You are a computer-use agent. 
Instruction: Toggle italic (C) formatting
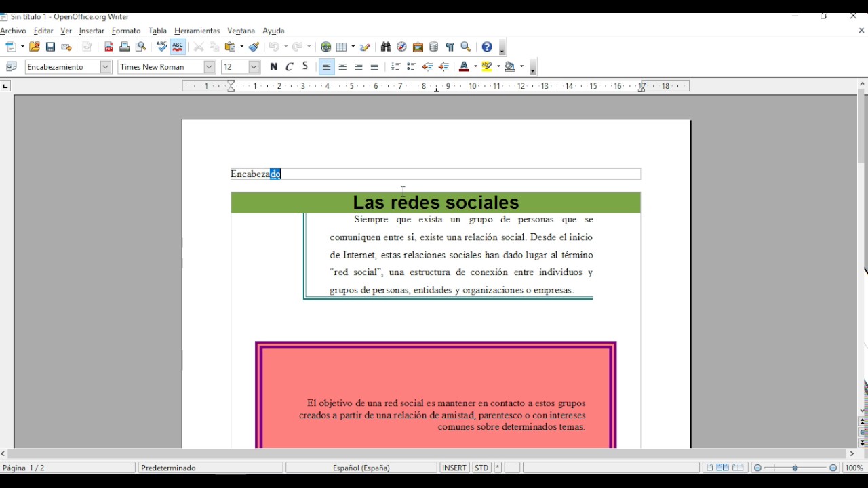point(290,66)
